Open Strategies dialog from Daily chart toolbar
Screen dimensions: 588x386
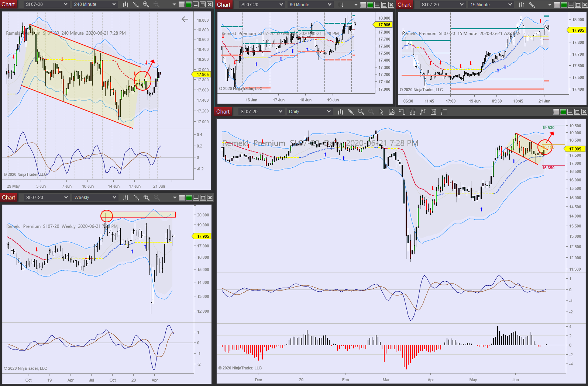(433, 112)
